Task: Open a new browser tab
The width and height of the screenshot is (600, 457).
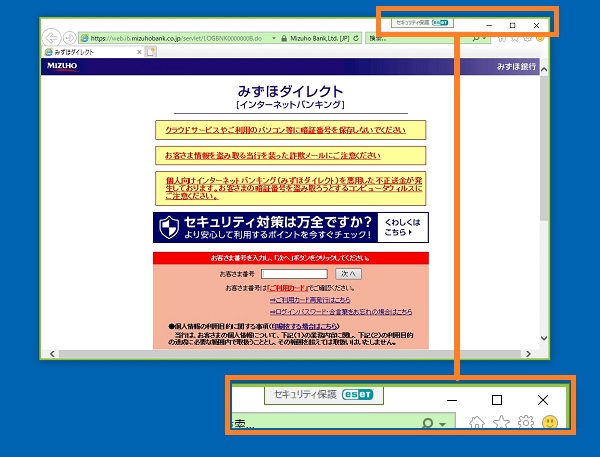Action: (151, 52)
